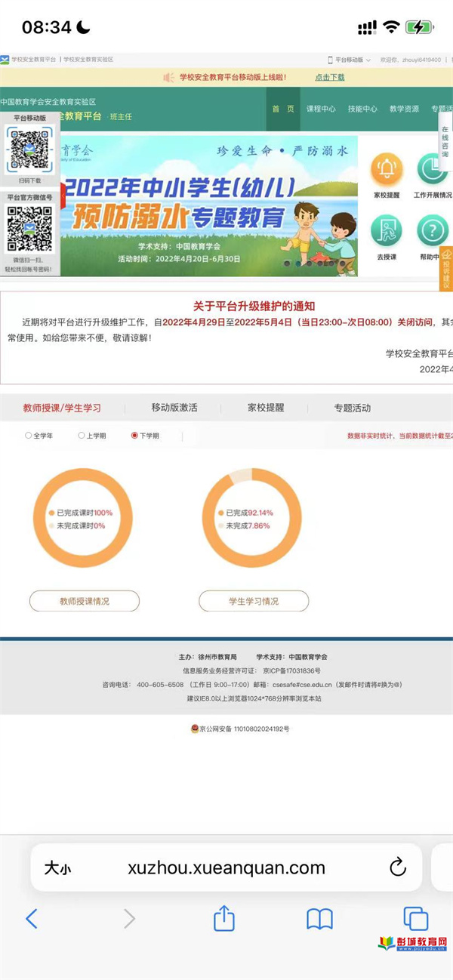Click the 点击下载 link
Viewport: 453px width, 980px height.
[330, 77]
